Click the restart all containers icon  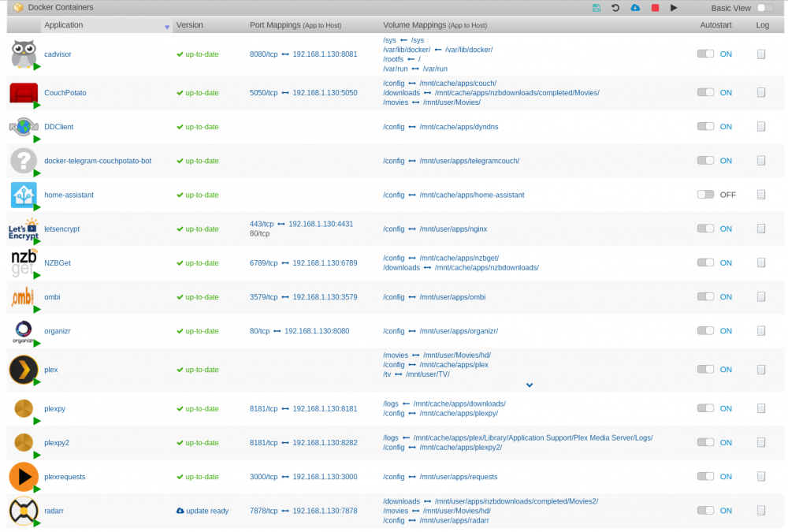tap(615, 8)
